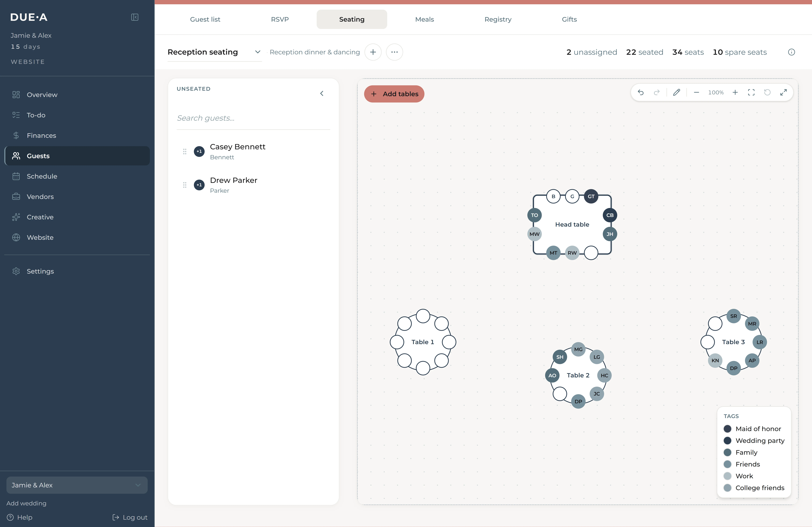Open Settings in the sidebar
The image size is (812, 527).
(x=77, y=271)
